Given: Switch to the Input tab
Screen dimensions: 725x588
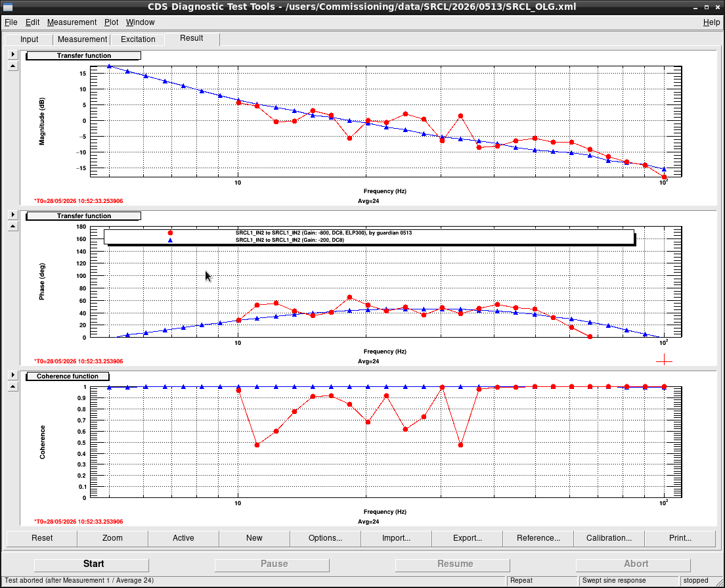Looking at the screenshot, I should [x=29, y=39].
